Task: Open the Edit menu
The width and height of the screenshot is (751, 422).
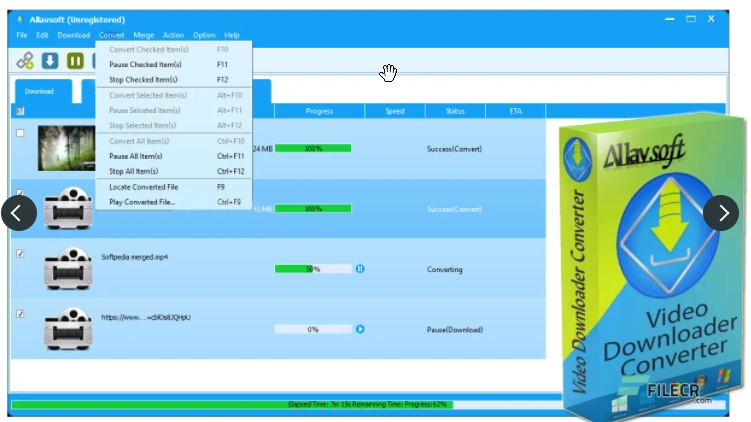Action: pos(42,35)
